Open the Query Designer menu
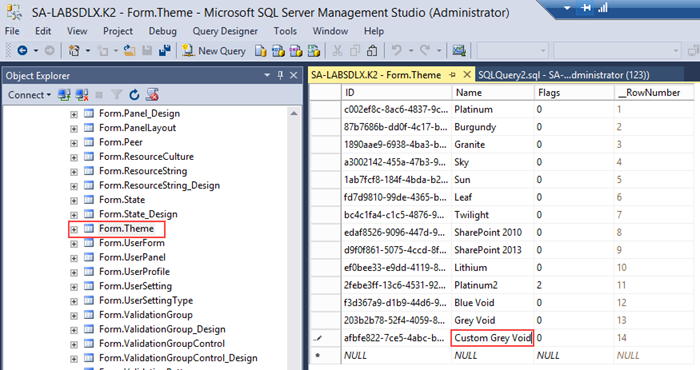Viewport: 700px width, 370px height. [225, 31]
